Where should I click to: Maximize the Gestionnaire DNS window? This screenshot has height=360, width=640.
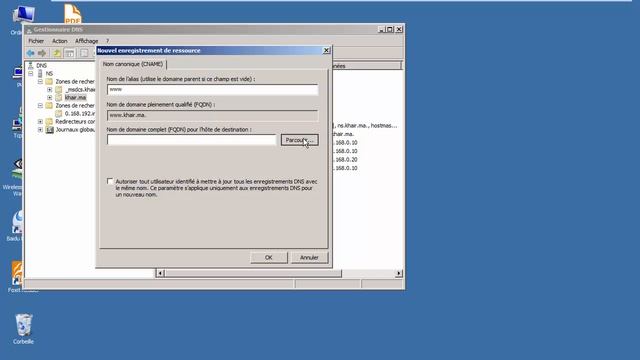click(390, 29)
